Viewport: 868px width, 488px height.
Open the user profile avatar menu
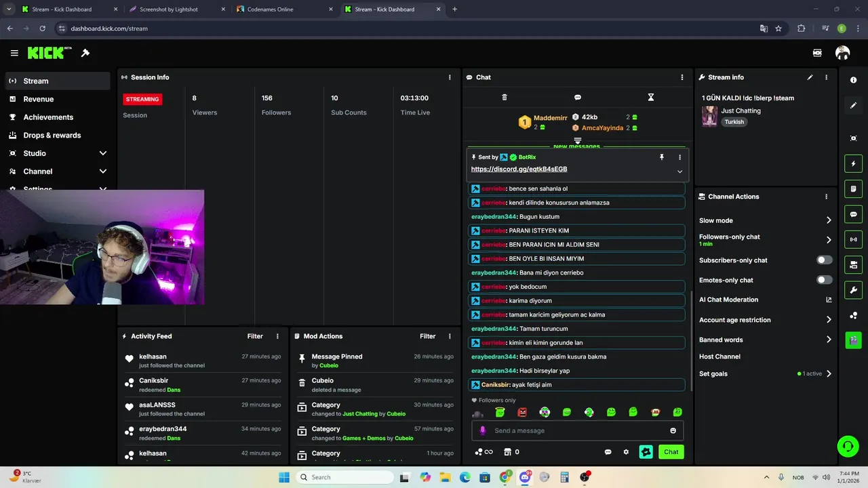[x=842, y=53]
